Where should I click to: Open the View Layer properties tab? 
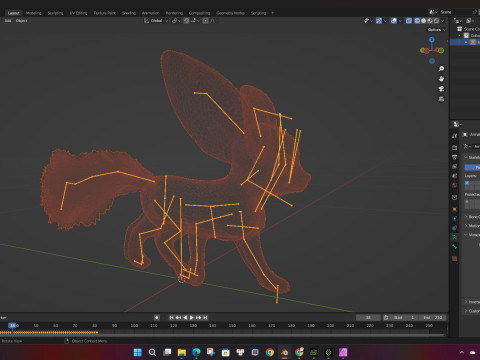click(x=454, y=166)
